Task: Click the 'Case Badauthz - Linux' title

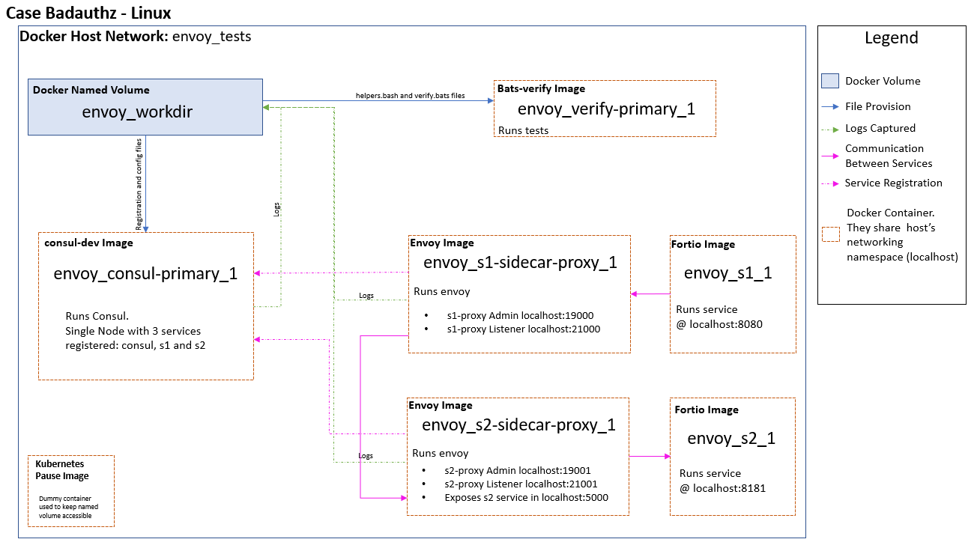Action: pyautogui.click(x=88, y=13)
